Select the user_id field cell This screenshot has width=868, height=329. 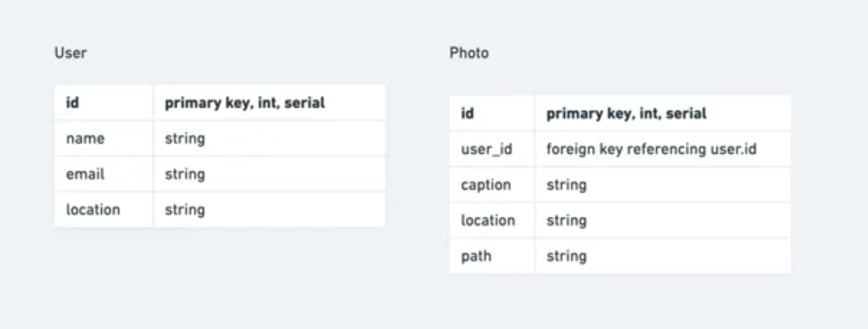pos(486,150)
